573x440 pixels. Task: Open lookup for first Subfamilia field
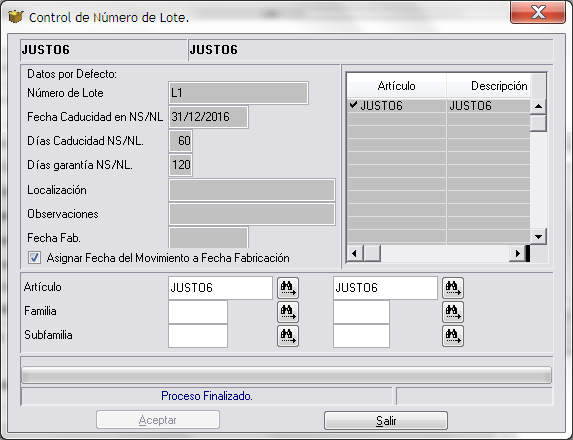(288, 336)
